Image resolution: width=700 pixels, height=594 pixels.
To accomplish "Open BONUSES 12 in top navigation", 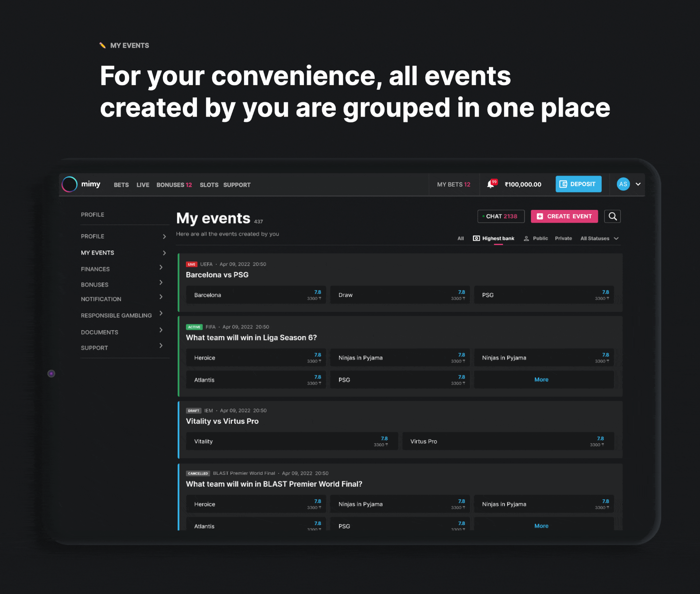I will (174, 185).
